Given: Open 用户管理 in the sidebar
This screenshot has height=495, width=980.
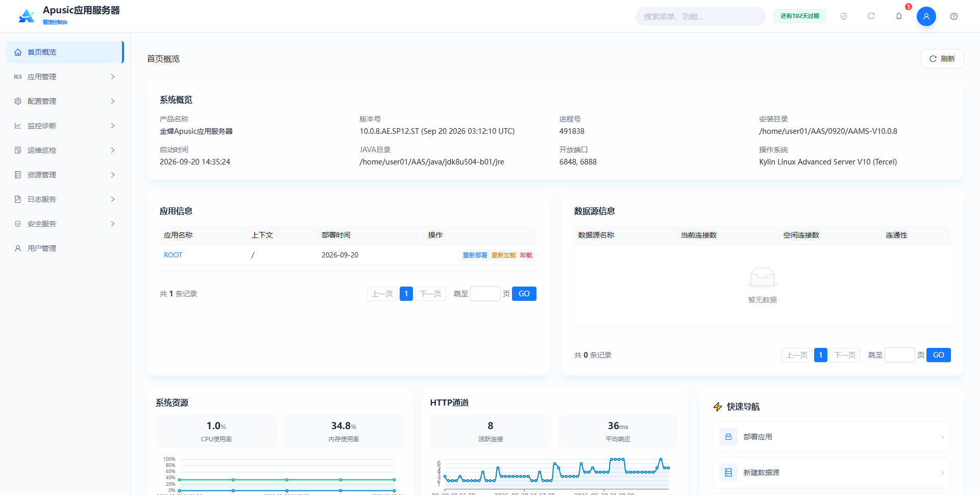Looking at the screenshot, I should [x=65, y=248].
